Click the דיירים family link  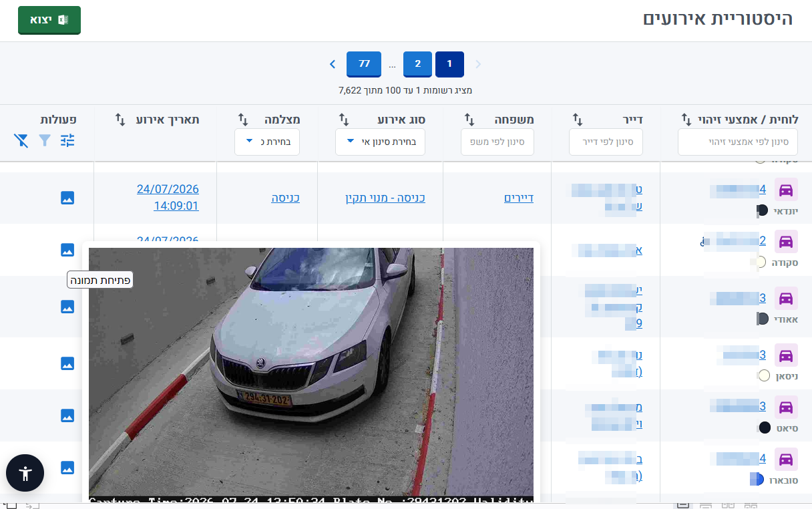[x=519, y=198]
